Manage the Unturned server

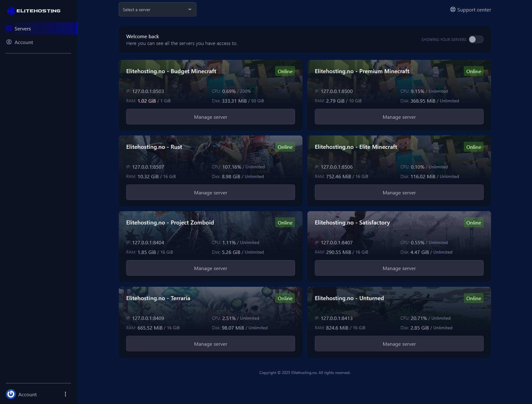click(399, 344)
